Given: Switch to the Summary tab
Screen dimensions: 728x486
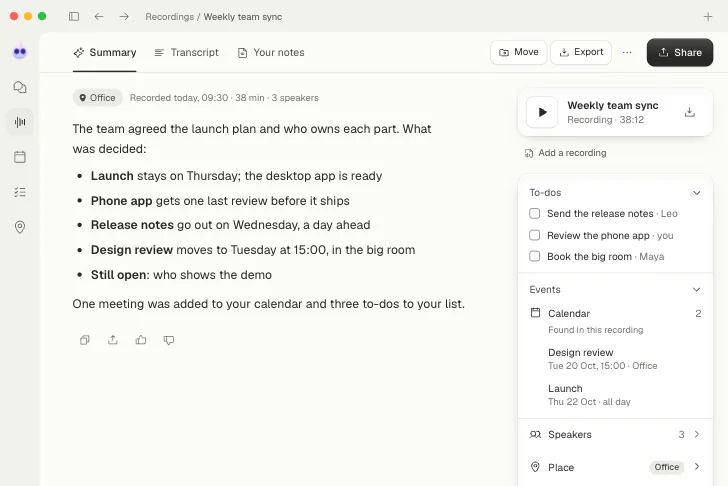Looking at the screenshot, I should click(104, 52).
